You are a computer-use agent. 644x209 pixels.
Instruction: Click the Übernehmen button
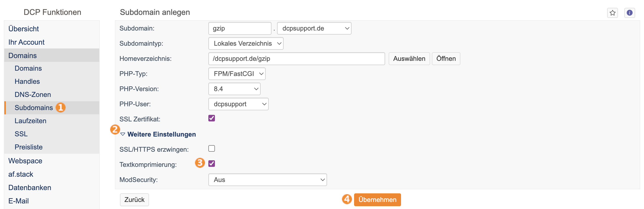point(377,200)
